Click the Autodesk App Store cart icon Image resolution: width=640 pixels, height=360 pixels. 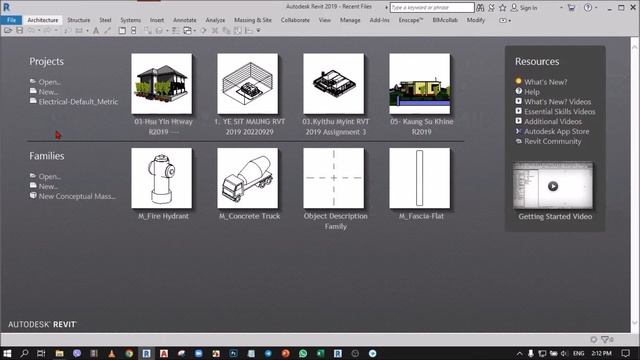571,7
